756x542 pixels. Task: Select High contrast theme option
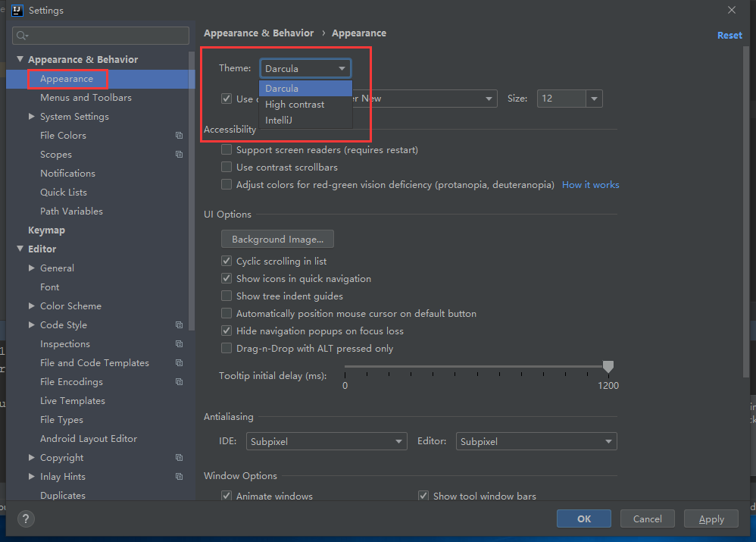point(306,105)
